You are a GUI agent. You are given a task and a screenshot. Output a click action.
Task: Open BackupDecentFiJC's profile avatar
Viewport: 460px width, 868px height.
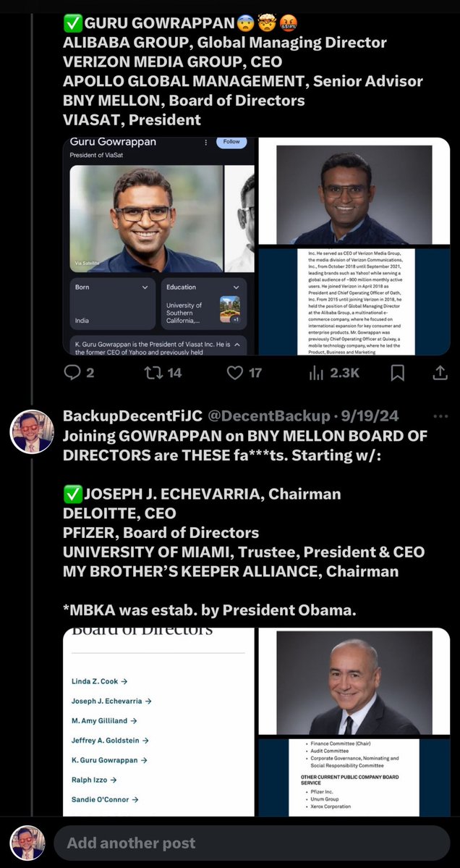coord(32,431)
